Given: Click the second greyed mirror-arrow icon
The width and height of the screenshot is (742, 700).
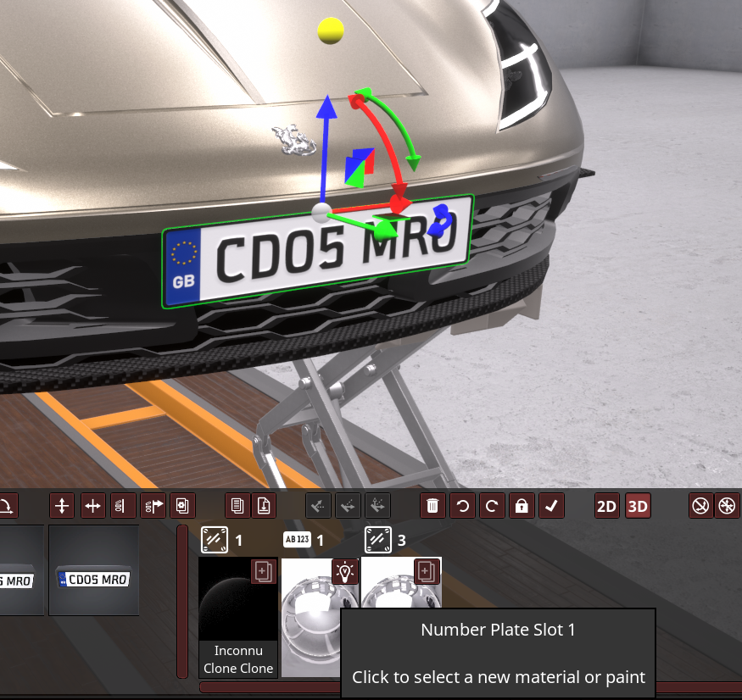Looking at the screenshot, I should [x=348, y=506].
